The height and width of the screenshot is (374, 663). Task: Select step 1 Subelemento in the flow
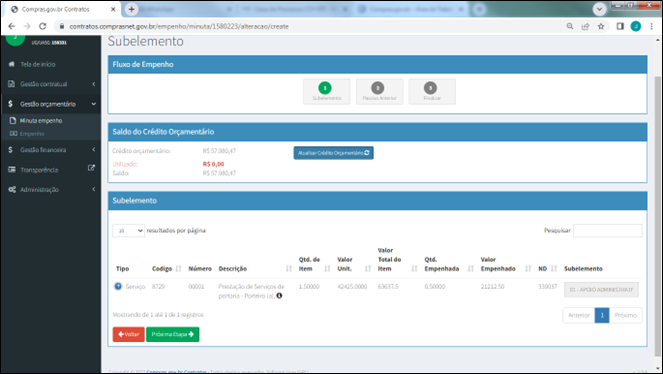326,91
